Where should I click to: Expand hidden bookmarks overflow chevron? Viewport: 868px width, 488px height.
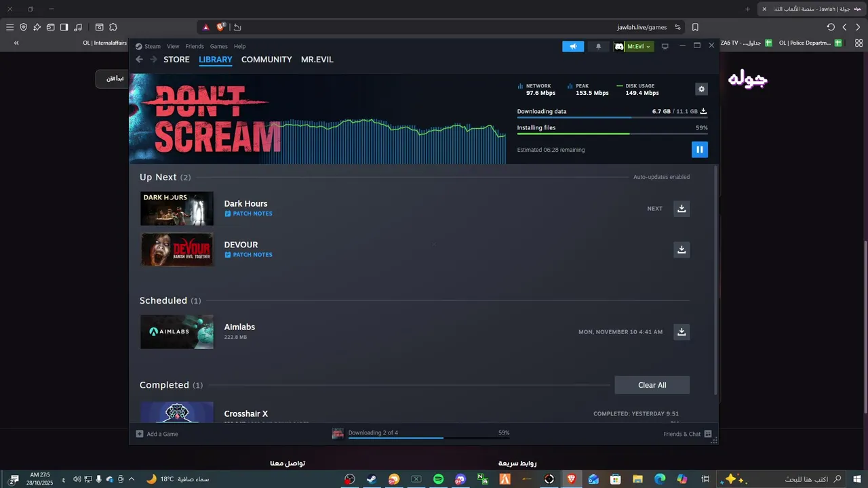click(x=16, y=43)
